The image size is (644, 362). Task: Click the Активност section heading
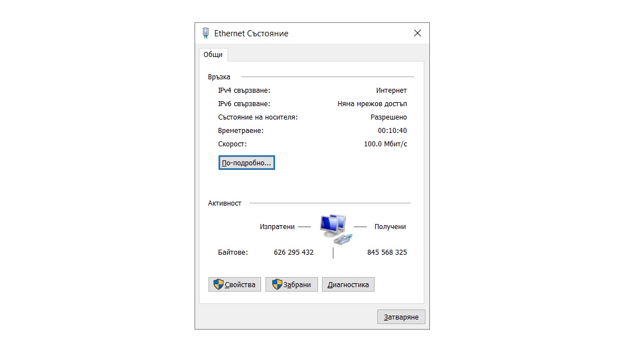click(225, 203)
